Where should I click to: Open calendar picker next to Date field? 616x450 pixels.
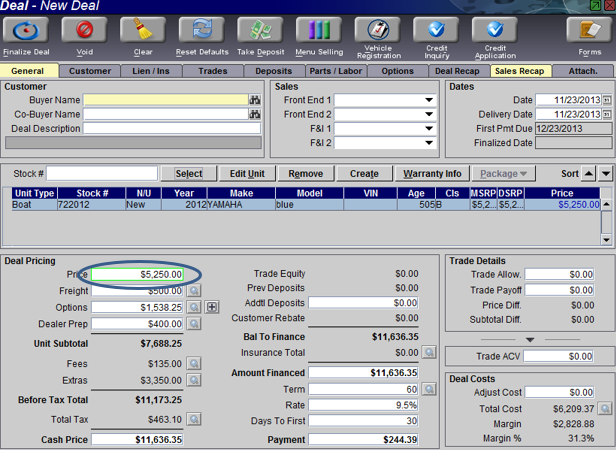[607, 100]
